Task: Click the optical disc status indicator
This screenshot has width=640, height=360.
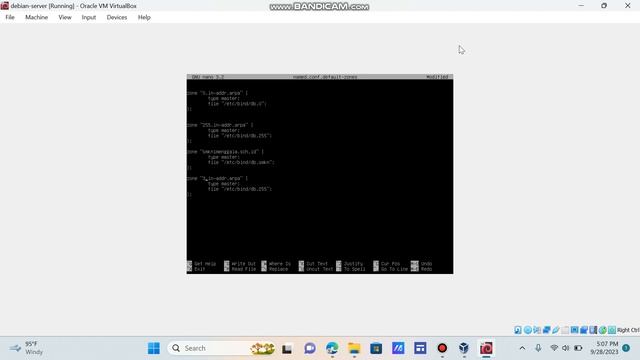Action: tap(528, 330)
